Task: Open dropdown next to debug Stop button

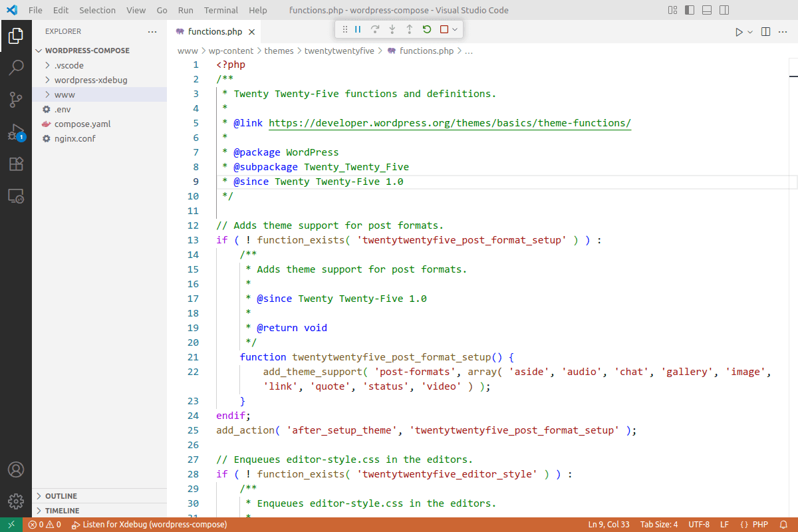Action: 455,29
